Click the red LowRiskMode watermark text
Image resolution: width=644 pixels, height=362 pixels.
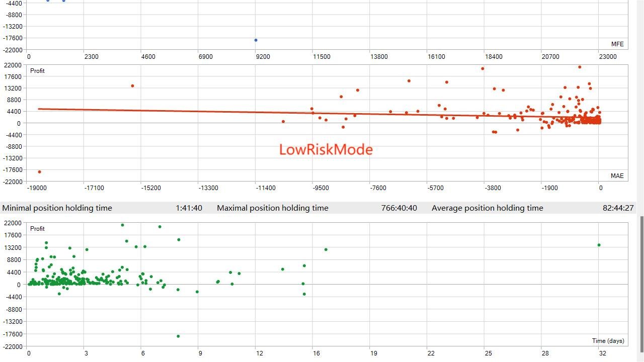coord(326,150)
